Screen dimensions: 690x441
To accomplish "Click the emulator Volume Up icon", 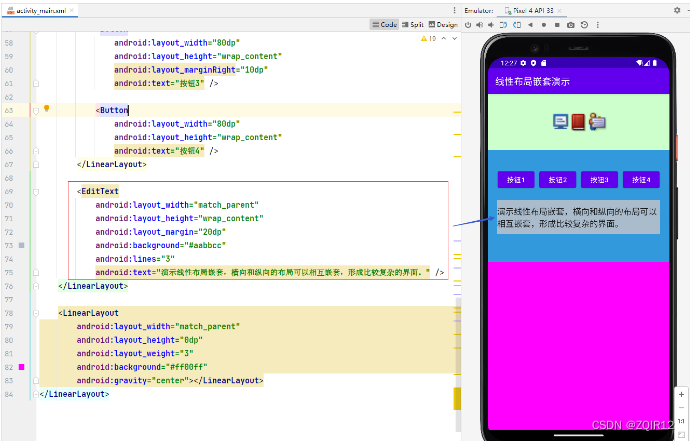I will click(480, 25).
